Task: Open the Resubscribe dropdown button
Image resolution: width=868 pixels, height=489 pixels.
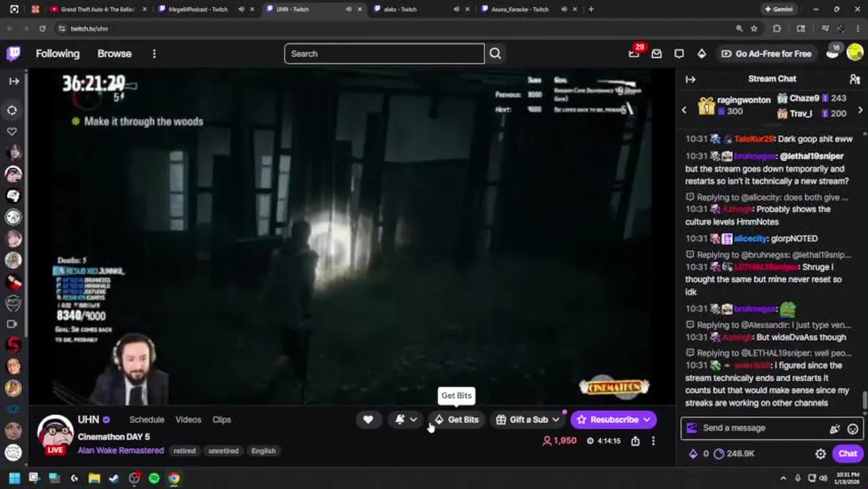Action: [x=613, y=420]
